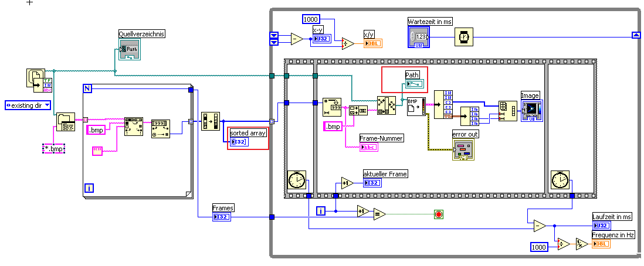Select the Sort 1D Array function
Viewport: 644px width, 266px height.
pyautogui.click(x=211, y=121)
